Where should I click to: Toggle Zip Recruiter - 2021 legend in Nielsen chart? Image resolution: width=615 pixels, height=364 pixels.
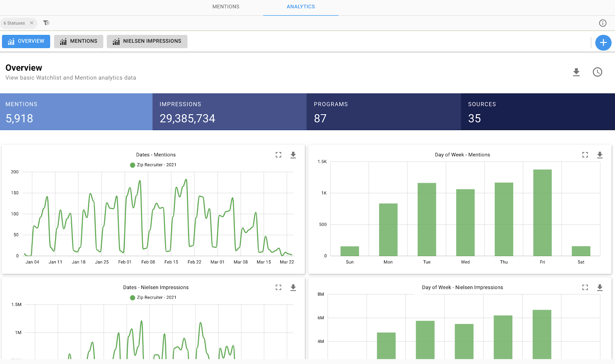(x=153, y=298)
